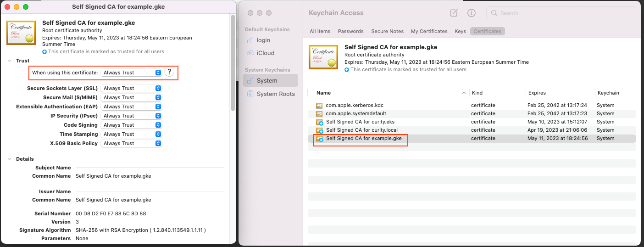Click the help question mark button
This screenshot has height=247, width=644.
169,72
